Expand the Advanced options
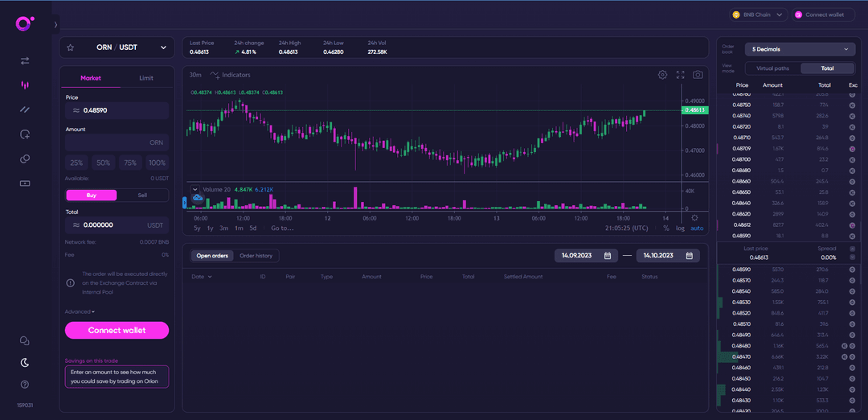Image resolution: width=868 pixels, height=420 pixels. coord(80,311)
